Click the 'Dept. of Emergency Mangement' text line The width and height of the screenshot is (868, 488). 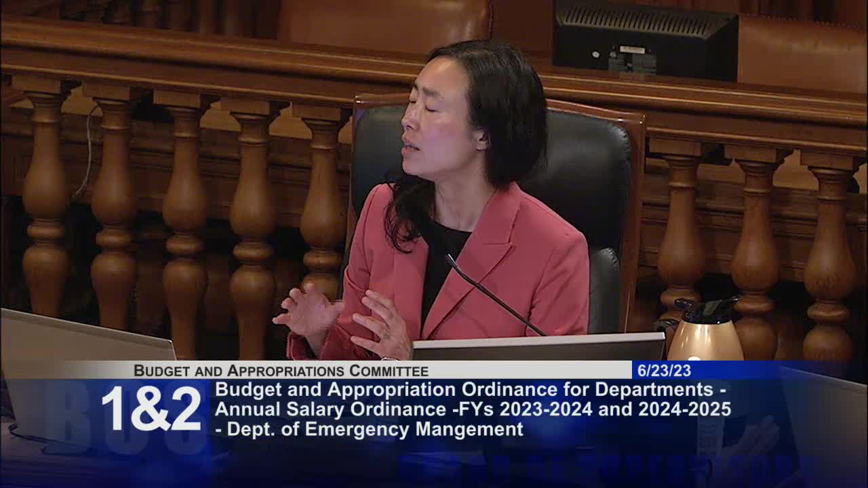point(370,428)
